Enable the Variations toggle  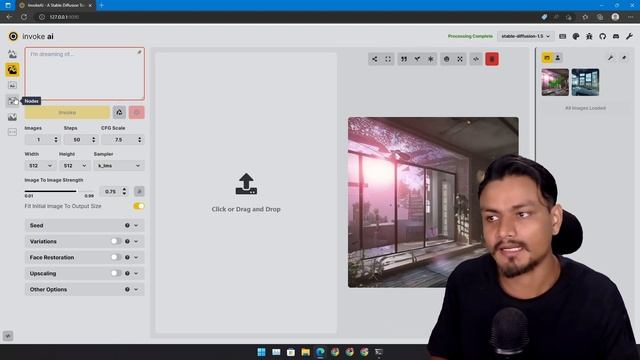click(116, 241)
